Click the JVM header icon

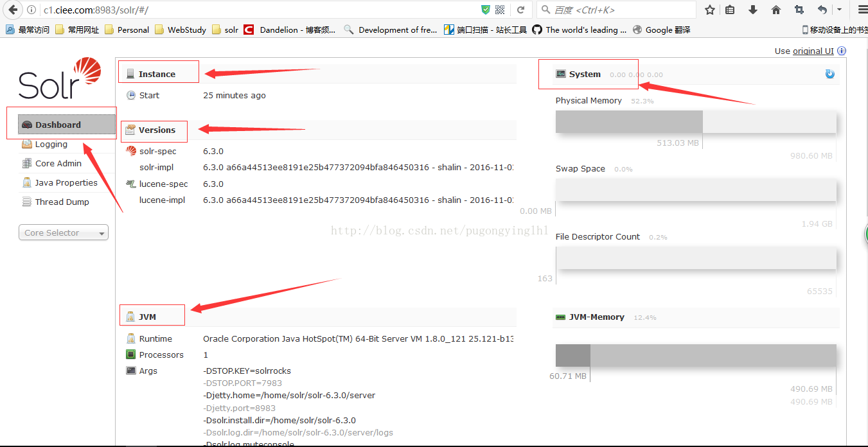pos(131,317)
